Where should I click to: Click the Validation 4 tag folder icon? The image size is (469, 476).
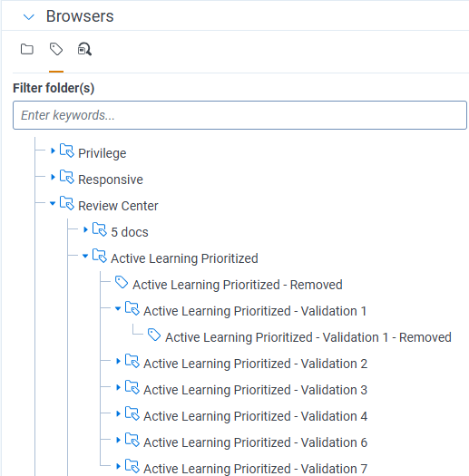pos(132,413)
